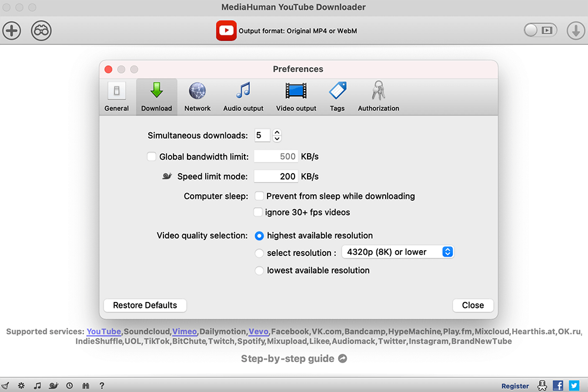Toggle speed limit via status bar snail icon
Viewport: 588px width, 392px height.
pyautogui.click(x=54, y=386)
